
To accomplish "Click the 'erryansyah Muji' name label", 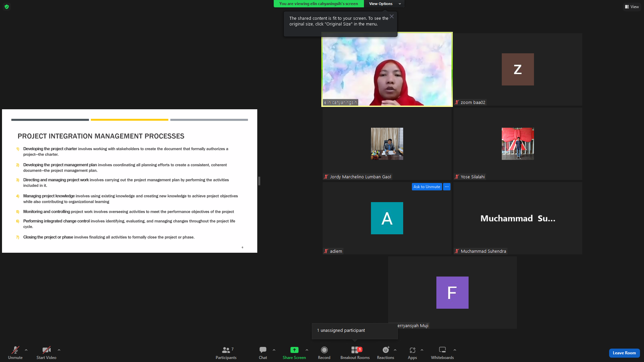I will point(413,325).
